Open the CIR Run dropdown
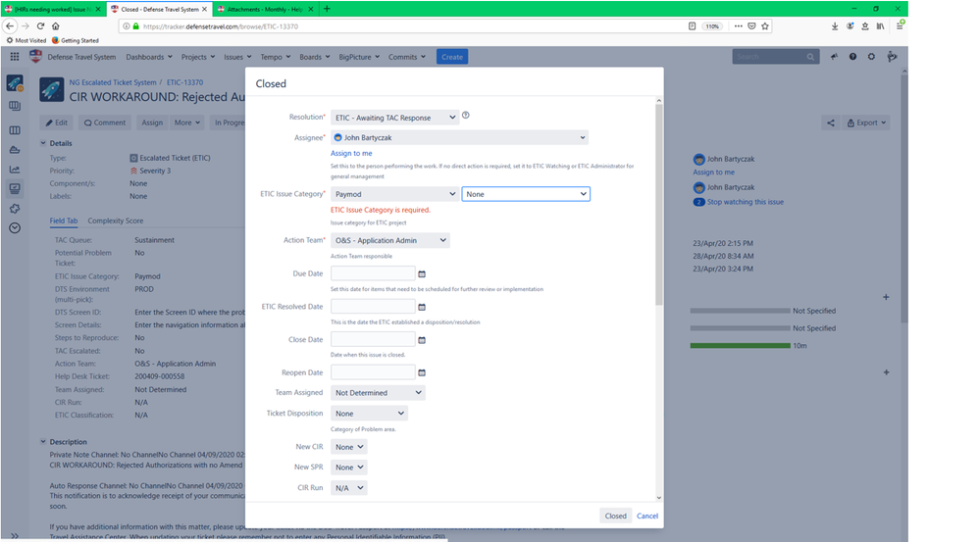Viewport: 980px width, 542px height. (349, 488)
